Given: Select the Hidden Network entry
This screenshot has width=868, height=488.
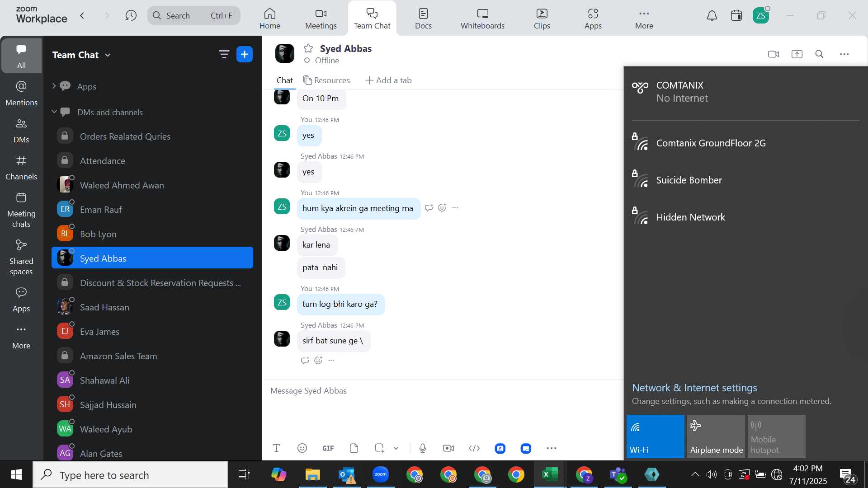Looking at the screenshot, I should pos(746,217).
